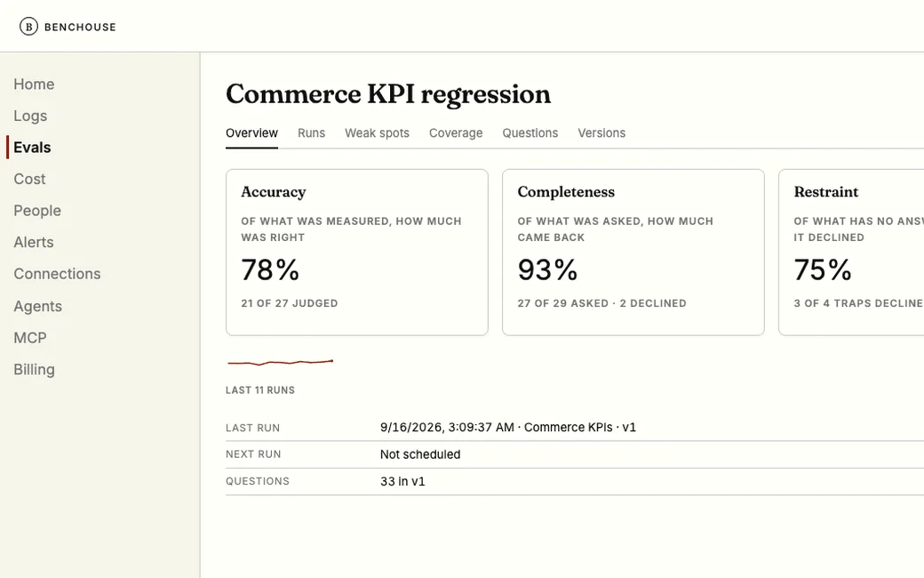
Task: Click the last 11 runs sparkline
Action: [x=281, y=362]
